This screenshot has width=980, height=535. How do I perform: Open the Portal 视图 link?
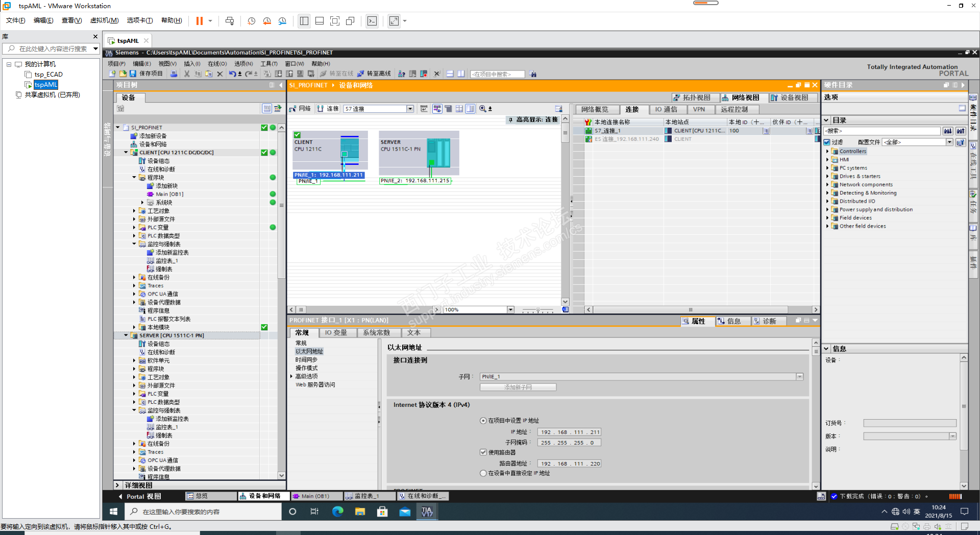tap(140, 496)
